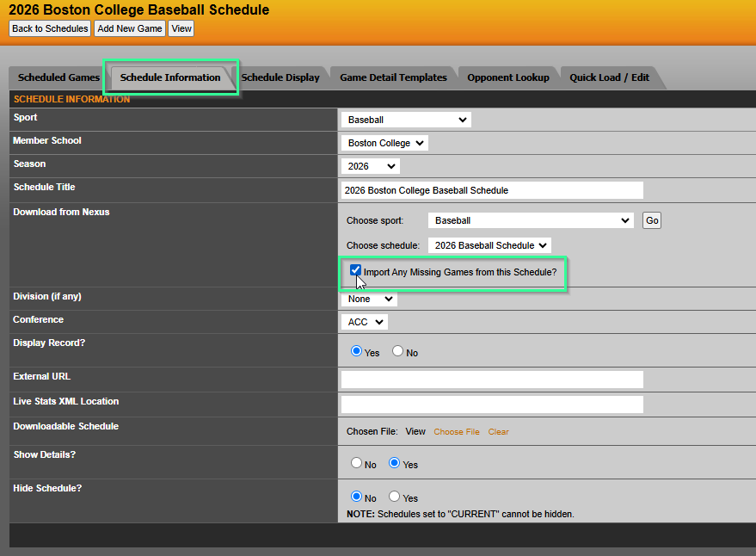Click the orange "SCHEDULE INFORMATION" heading

[x=72, y=99]
